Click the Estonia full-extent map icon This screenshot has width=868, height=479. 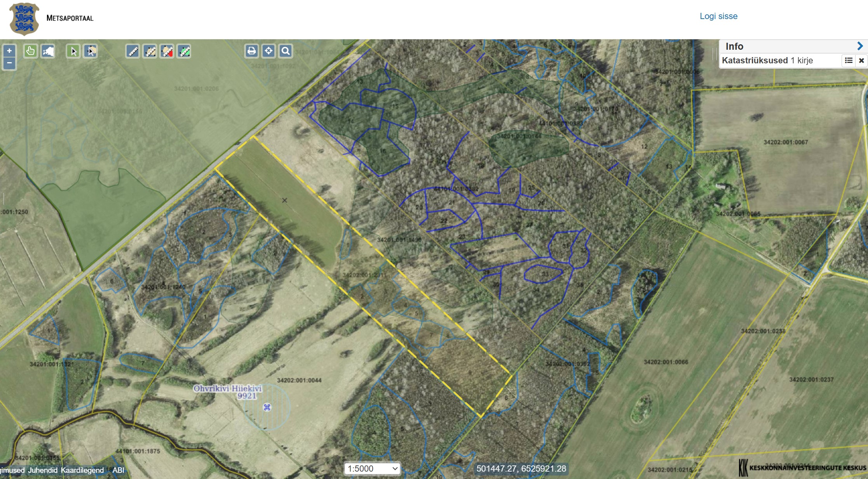(x=48, y=51)
